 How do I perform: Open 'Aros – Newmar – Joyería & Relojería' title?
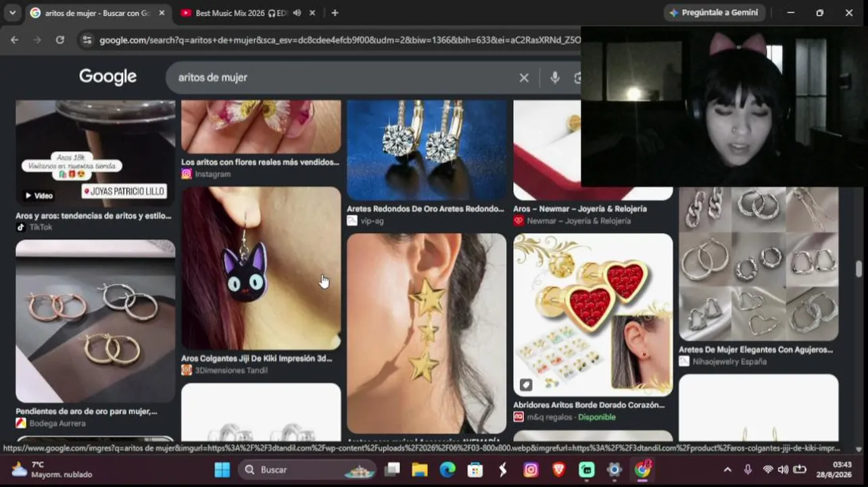click(x=580, y=209)
